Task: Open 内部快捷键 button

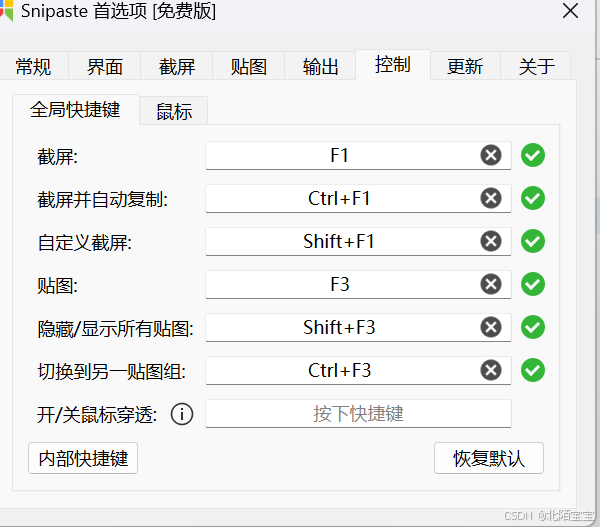Action: [x=83, y=458]
